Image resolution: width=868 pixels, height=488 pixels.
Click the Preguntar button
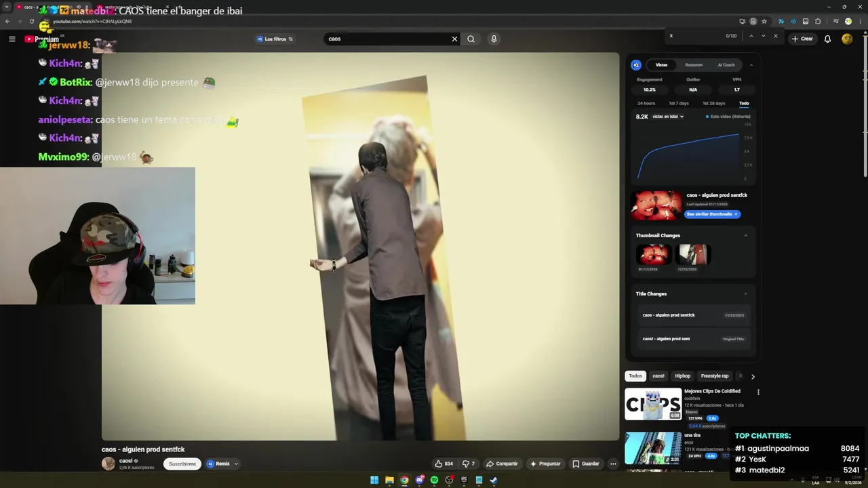click(x=545, y=464)
